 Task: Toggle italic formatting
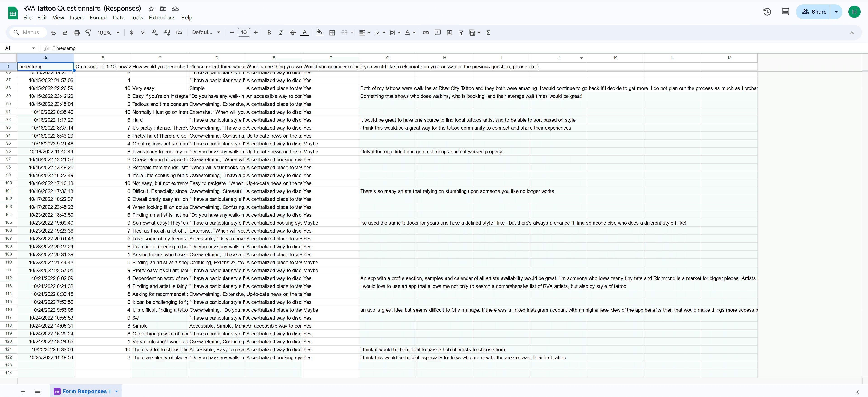click(280, 32)
